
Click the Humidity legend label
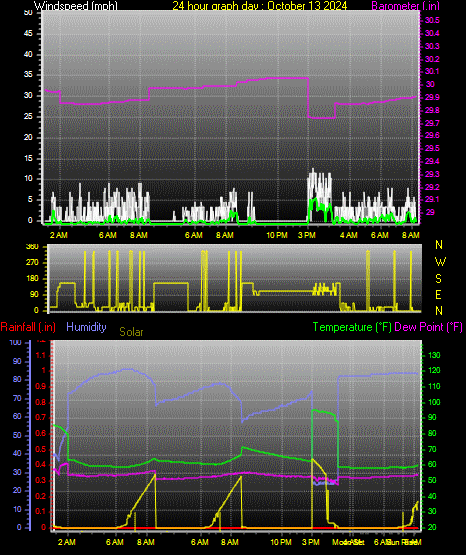coord(86,327)
